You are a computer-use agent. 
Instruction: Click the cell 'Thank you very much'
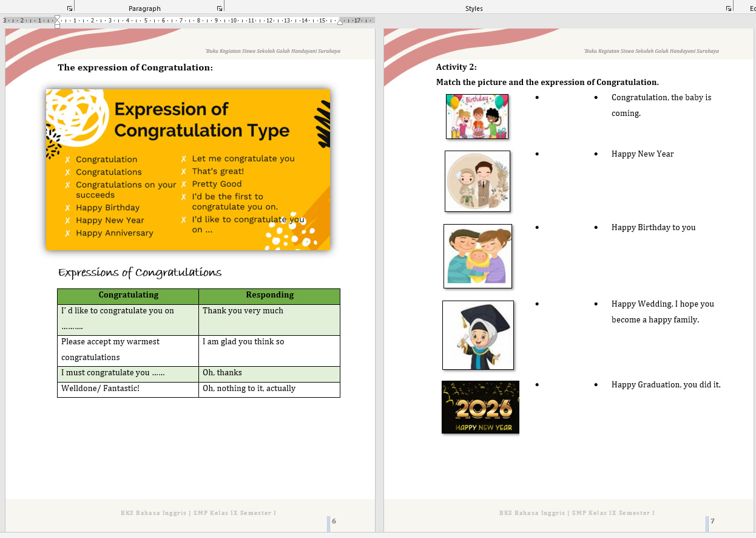tap(269, 319)
